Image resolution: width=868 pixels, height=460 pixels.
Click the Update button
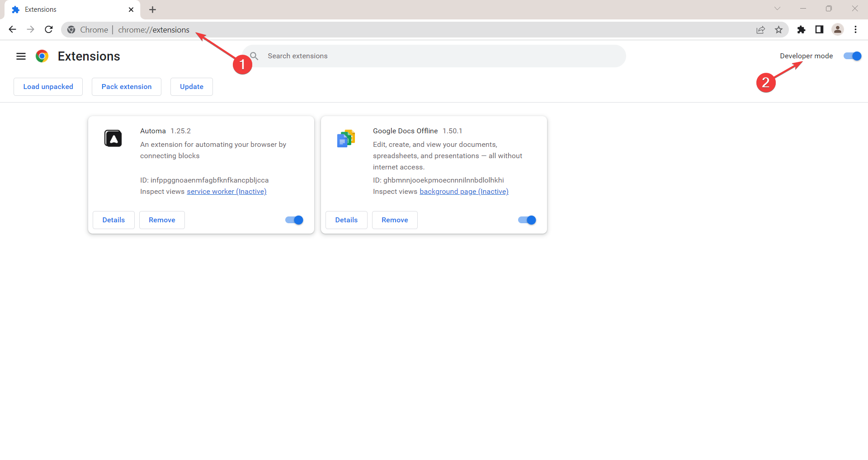[x=192, y=87]
